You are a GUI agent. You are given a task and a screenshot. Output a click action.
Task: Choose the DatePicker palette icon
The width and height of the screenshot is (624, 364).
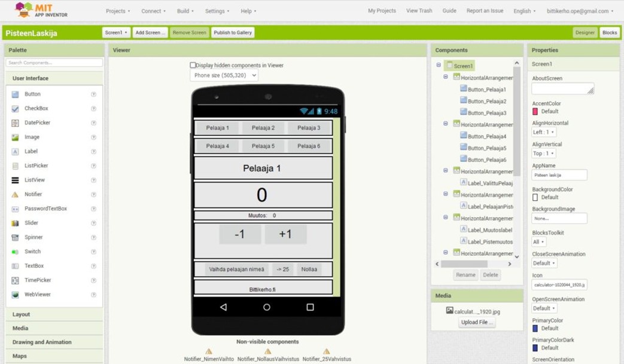15,123
